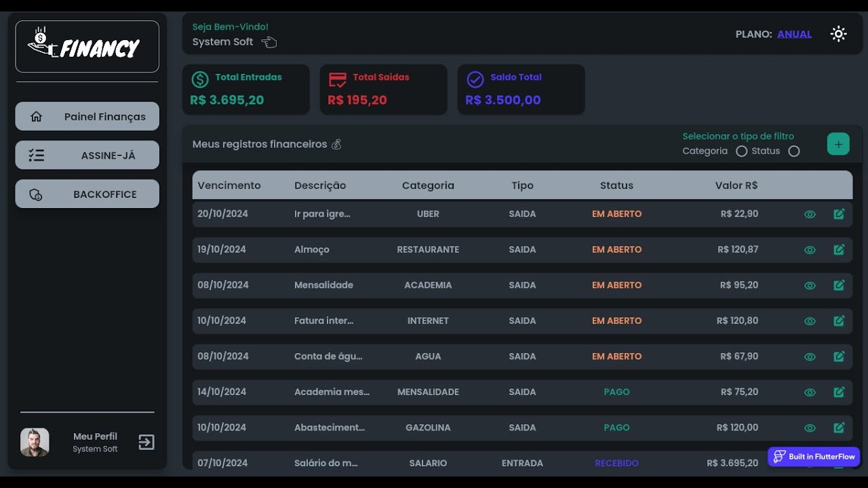This screenshot has width=868, height=488.
Task: Open the Painel Finanças menu item
Action: tap(87, 117)
